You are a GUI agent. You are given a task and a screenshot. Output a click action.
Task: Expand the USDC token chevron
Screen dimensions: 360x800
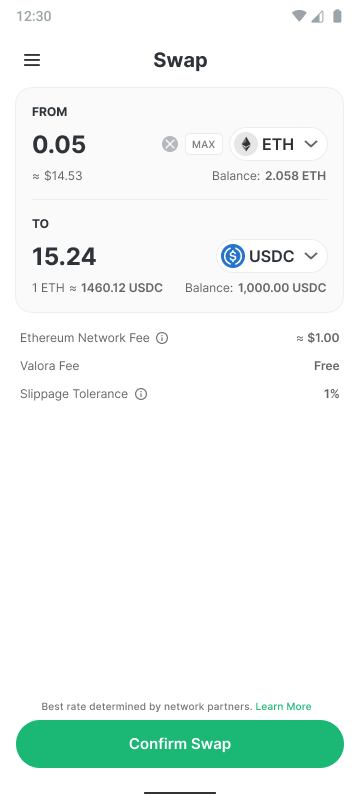(x=311, y=256)
